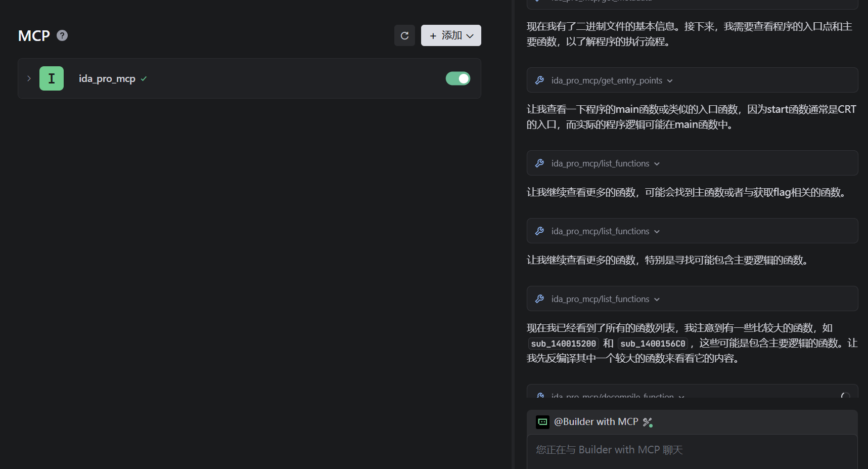Expand the third list_functions call chevron
Viewport: 868px width, 469px height.
tap(657, 300)
